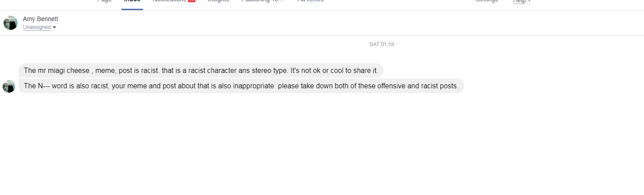Select the mr miagi cheese message bubble

[201, 70]
